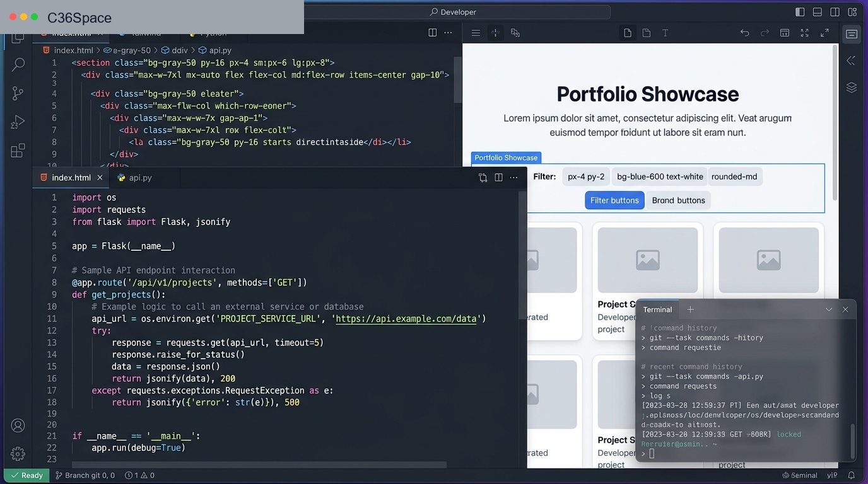Click the fit-to-screen corners icon
This screenshot has width=868, height=484.
(804, 33)
